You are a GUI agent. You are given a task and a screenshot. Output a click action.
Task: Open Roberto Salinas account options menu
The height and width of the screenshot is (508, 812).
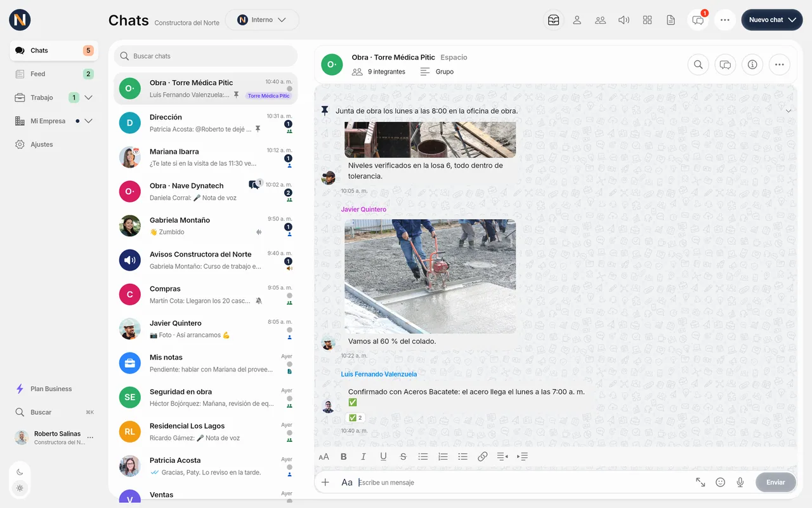click(90, 438)
